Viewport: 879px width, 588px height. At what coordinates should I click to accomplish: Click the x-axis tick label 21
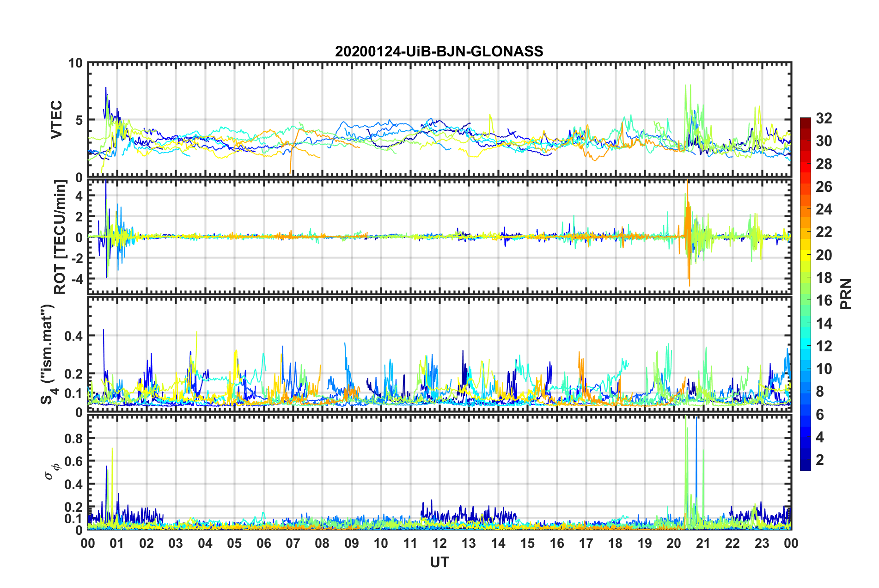(703, 543)
